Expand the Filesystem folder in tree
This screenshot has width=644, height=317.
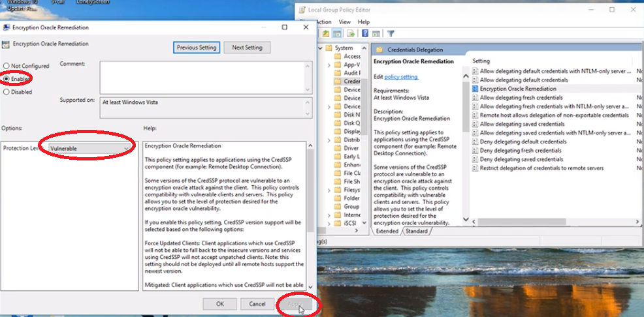point(329,190)
